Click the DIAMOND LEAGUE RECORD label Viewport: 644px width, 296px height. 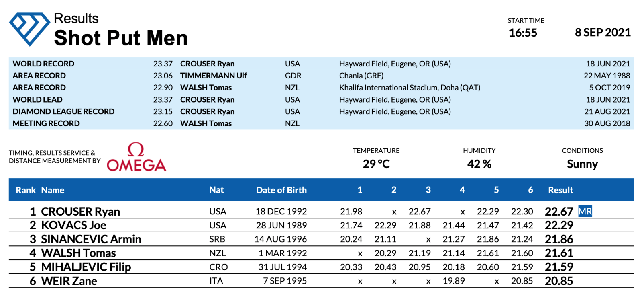coord(63,111)
